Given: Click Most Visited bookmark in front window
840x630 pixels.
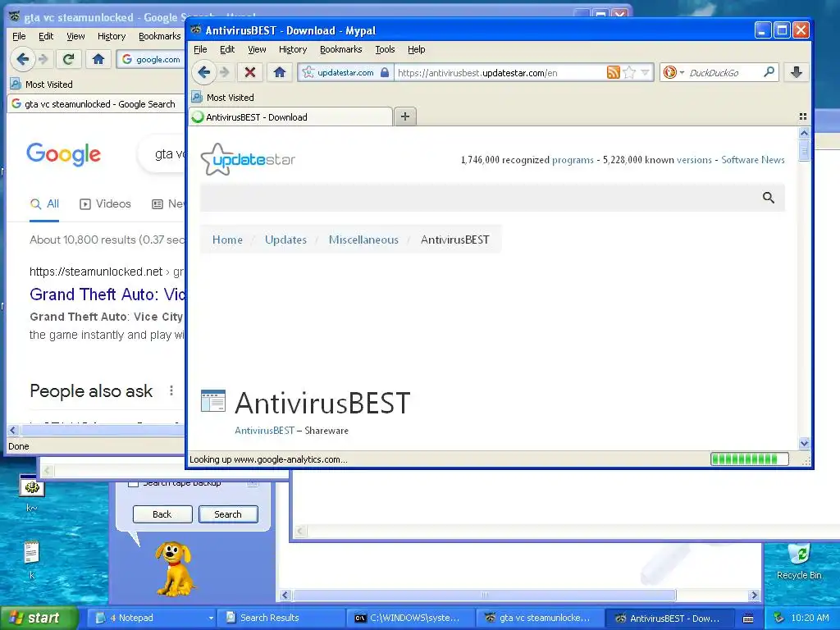Looking at the screenshot, I should click(x=223, y=98).
